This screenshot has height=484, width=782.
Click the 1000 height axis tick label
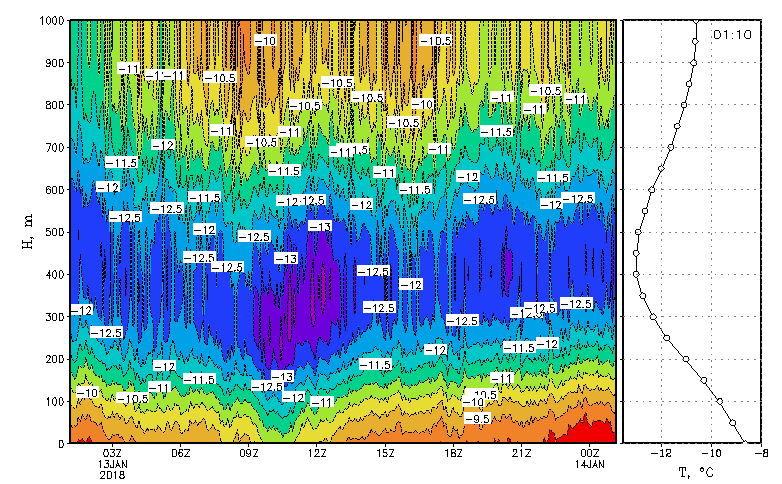click(49, 20)
